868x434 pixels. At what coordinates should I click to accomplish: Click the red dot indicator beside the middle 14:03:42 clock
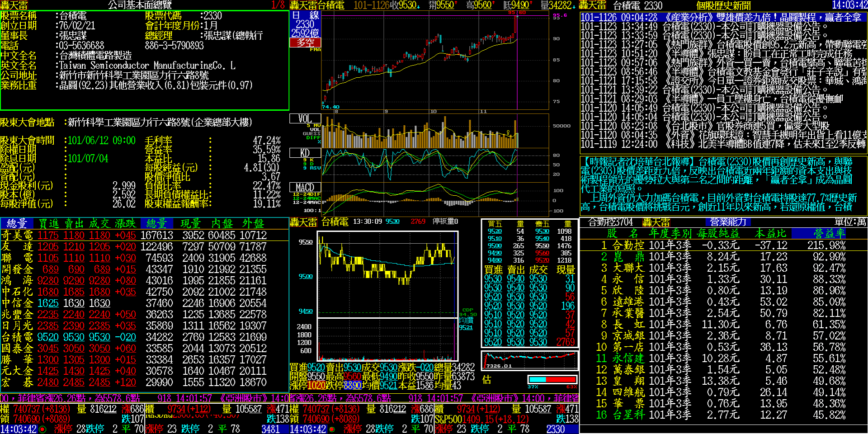[332, 429]
